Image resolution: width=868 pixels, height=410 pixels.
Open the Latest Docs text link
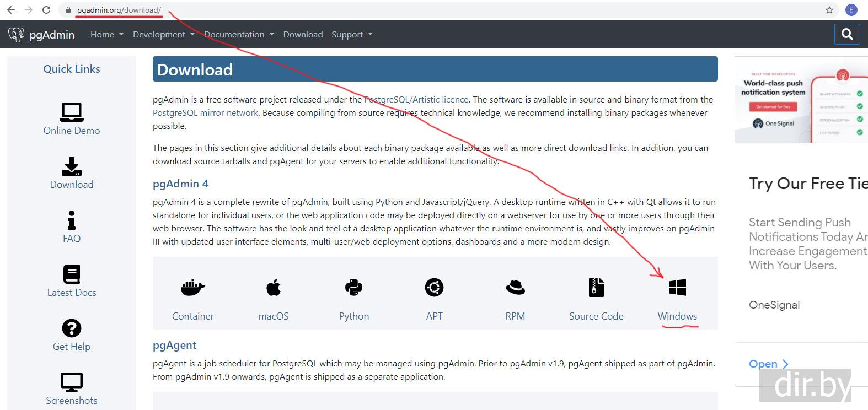click(72, 293)
